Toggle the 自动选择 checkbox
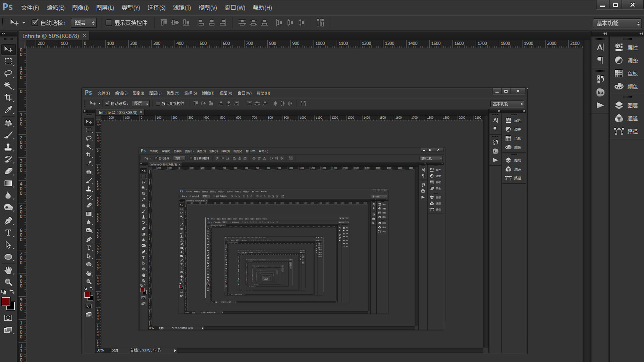This screenshot has width=644, height=362. pos(35,22)
